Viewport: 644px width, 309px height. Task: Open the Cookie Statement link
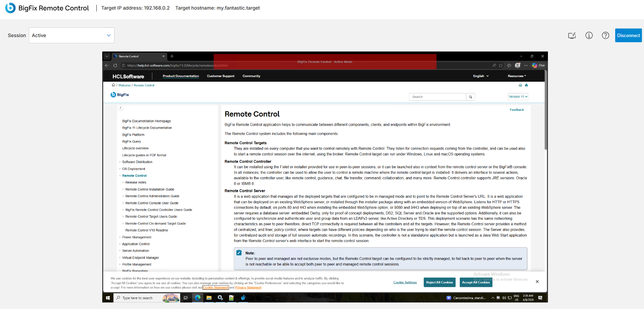coord(216,288)
